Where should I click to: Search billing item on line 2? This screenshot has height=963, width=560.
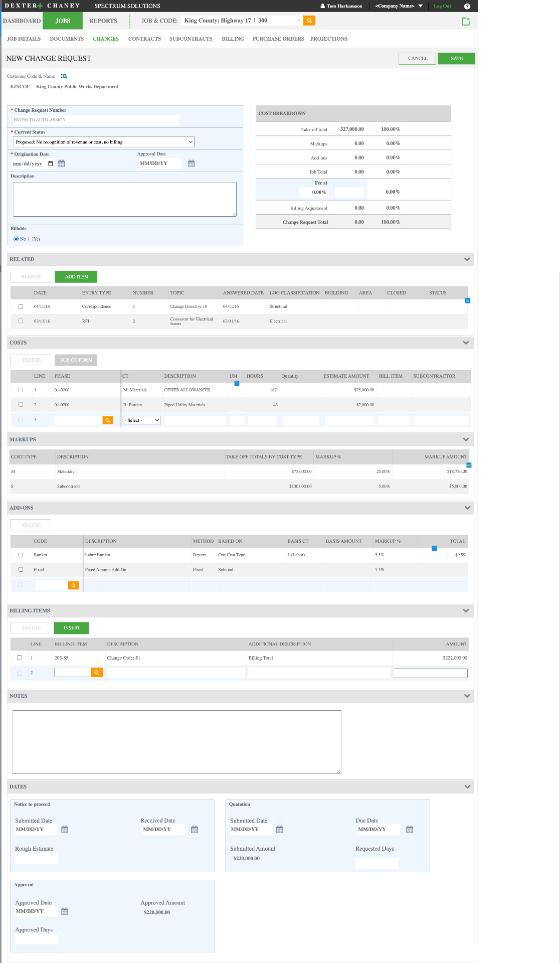[97, 673]
